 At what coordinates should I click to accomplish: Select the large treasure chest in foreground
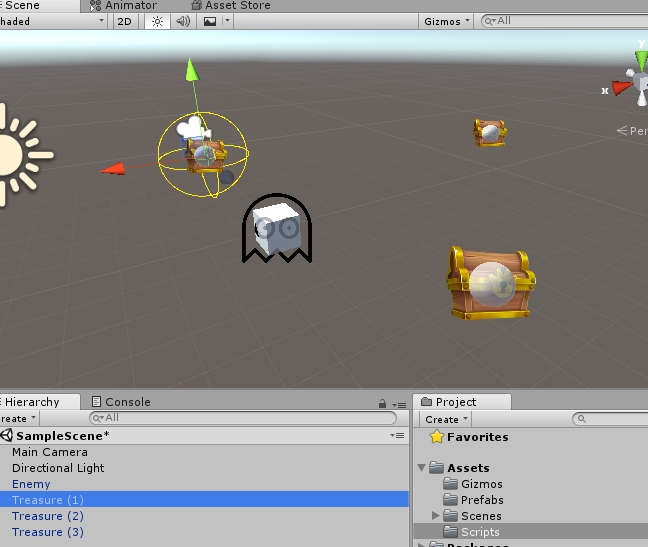pyautogui.click(x=491, y=283)
